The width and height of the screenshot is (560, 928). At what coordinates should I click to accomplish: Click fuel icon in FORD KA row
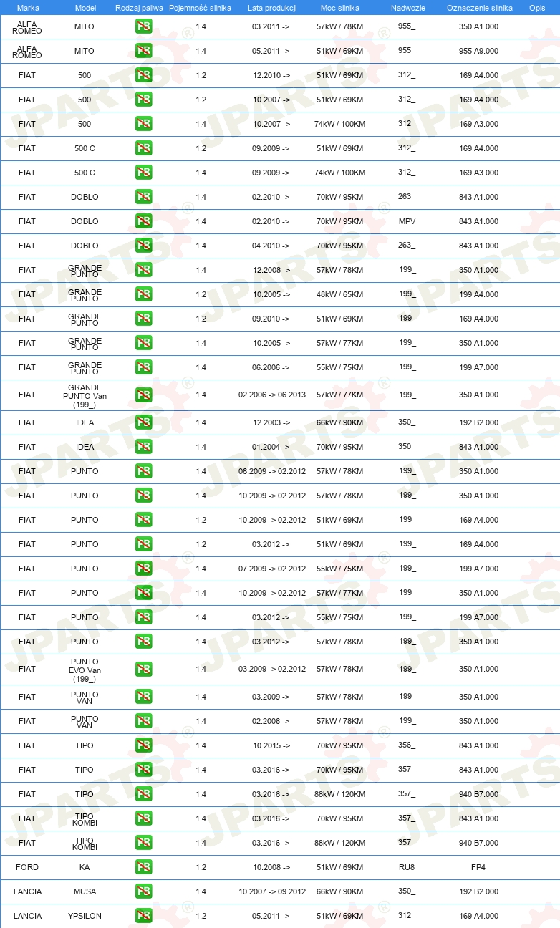143,867
